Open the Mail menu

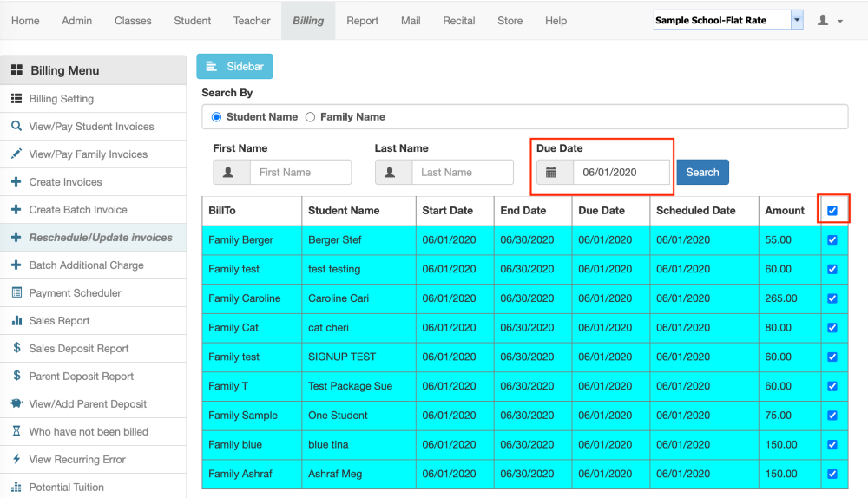[411, 21]
